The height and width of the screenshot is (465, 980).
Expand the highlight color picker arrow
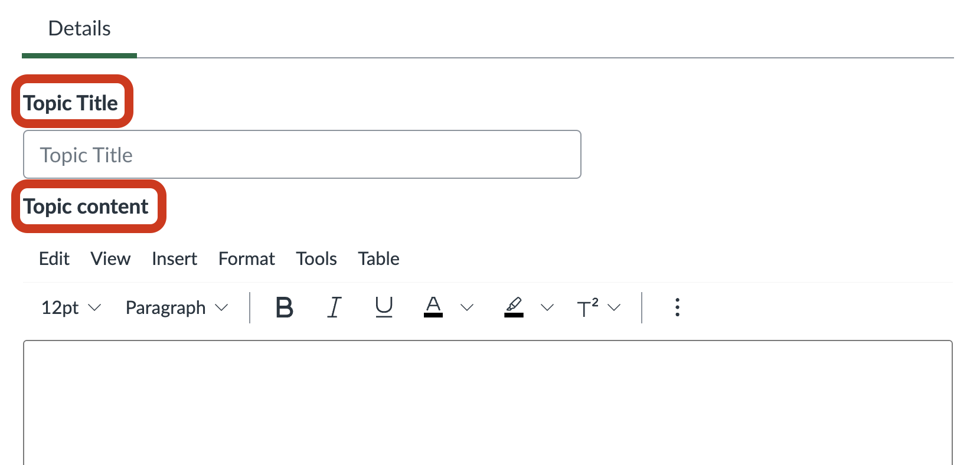coord(547,307)
